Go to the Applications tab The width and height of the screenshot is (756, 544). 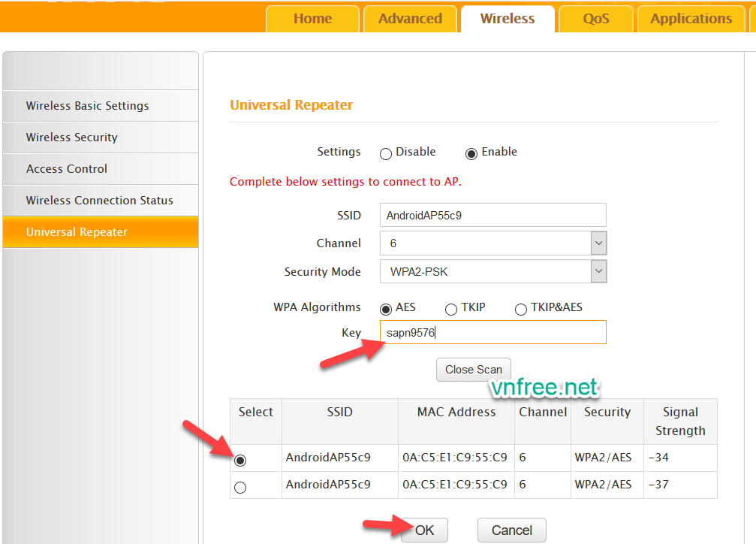pos(691,19)
